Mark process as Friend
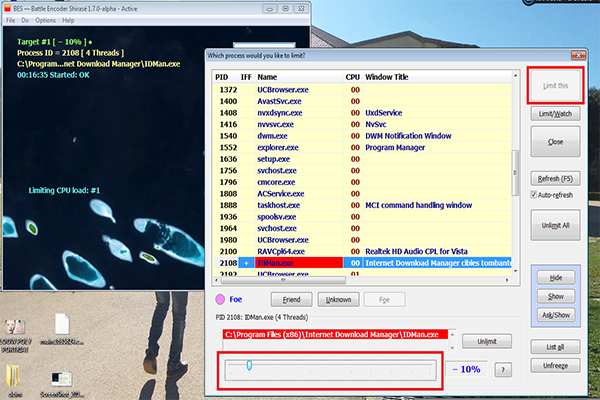The width and height of the screenshot is (600, 400). click(291, 300)
